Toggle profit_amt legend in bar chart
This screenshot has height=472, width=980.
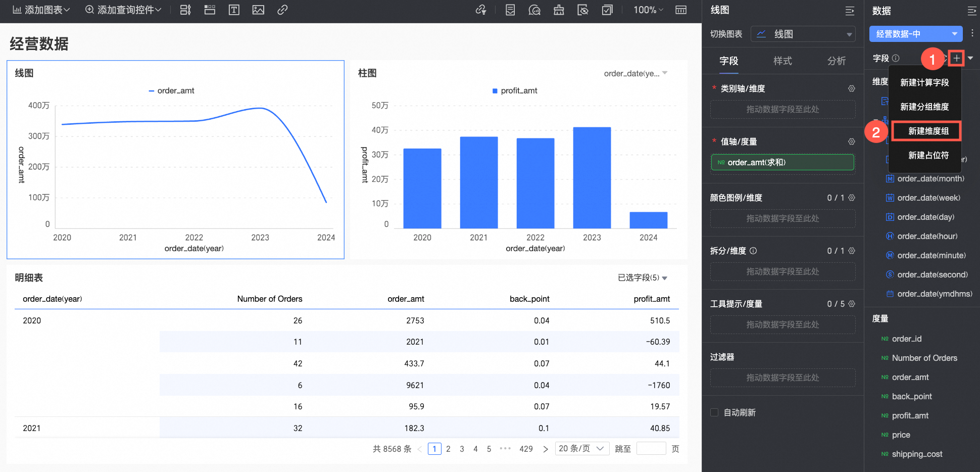coord(515,90)
